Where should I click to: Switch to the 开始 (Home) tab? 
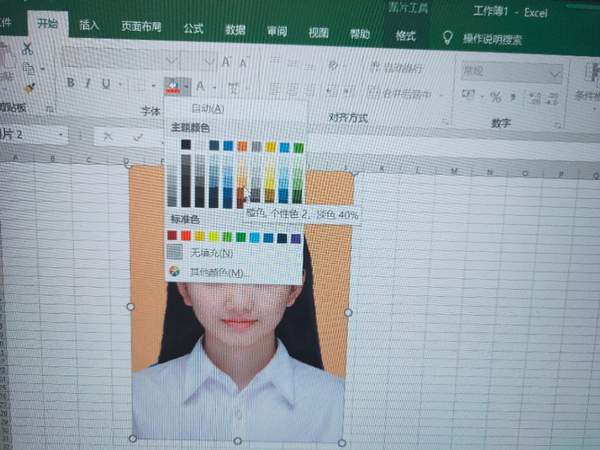point(48,24)
